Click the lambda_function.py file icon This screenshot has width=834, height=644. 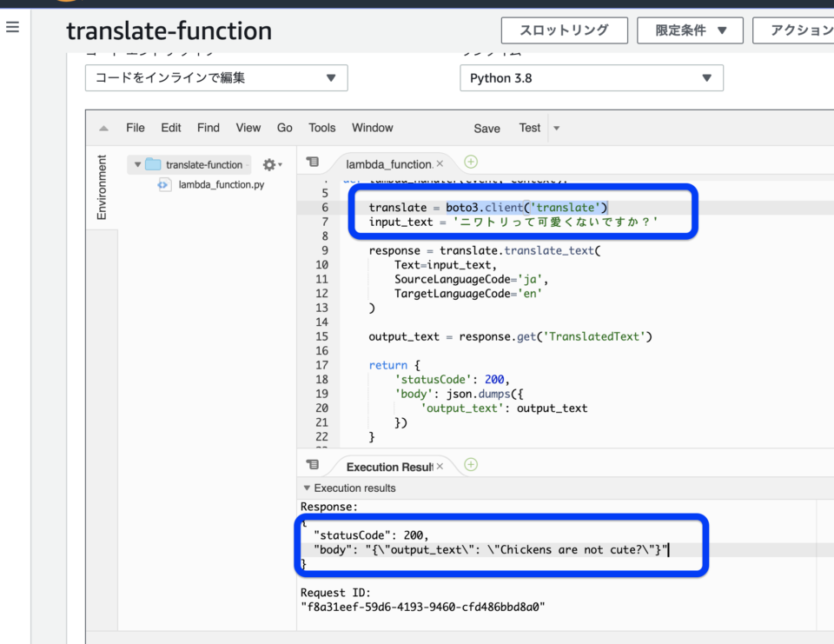point(163,185)
